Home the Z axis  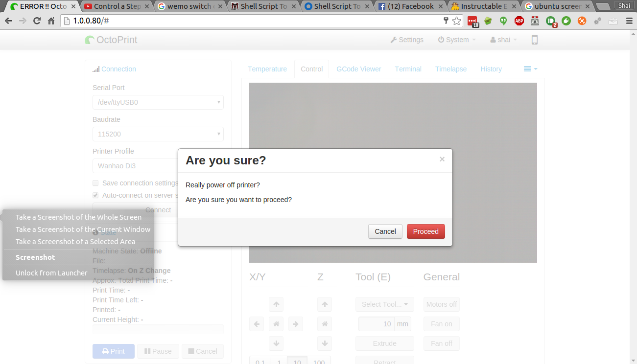pyautogui.click(x=324, y=324)
